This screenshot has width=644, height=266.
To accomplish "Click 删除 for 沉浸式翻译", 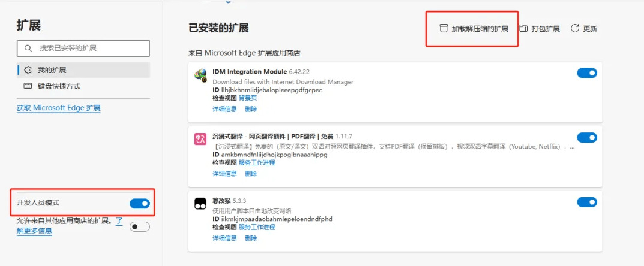I will (251, 174).
